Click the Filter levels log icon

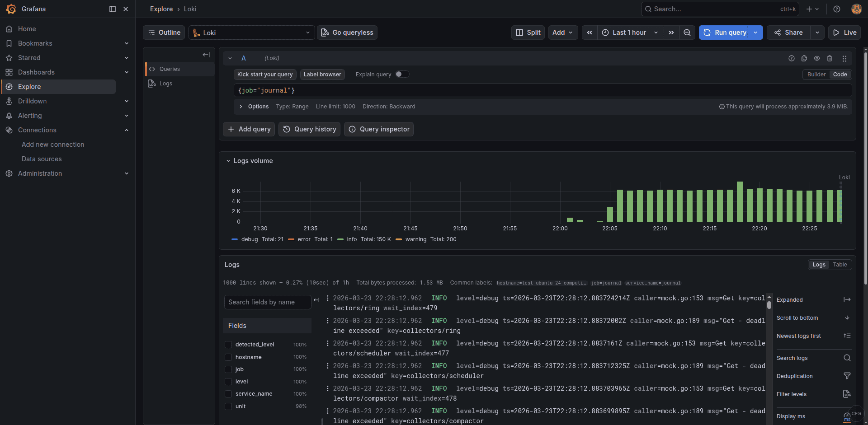847,394
